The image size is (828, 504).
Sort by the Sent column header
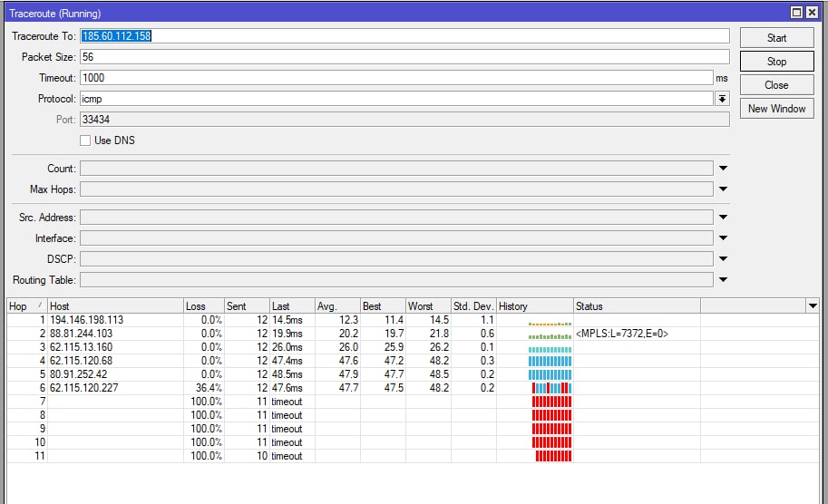248,306
